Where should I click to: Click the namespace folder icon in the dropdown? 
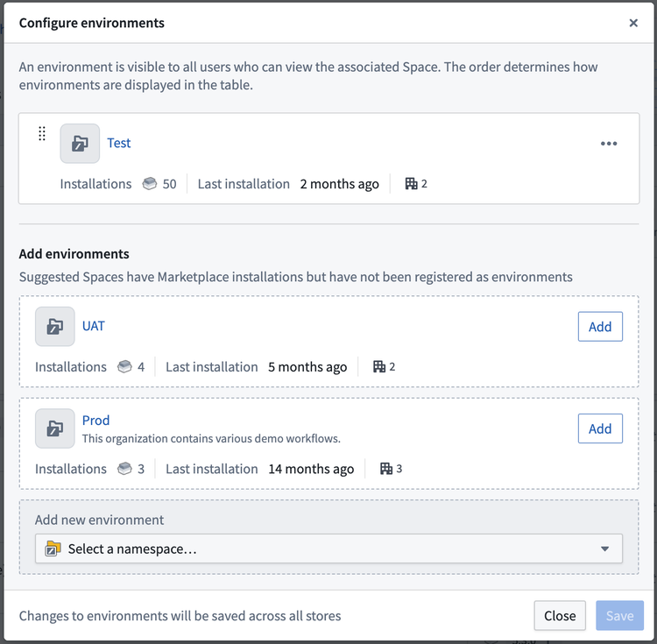tap(53, 548)
